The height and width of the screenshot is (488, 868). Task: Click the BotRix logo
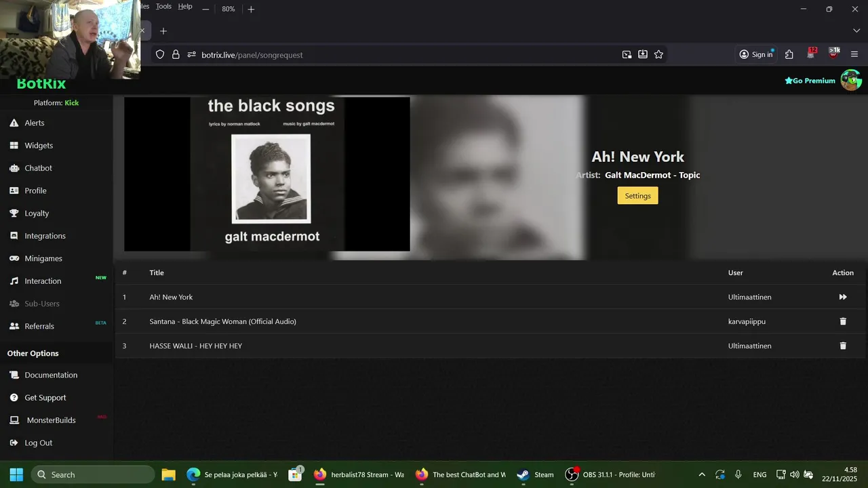(x=41, y=84)
